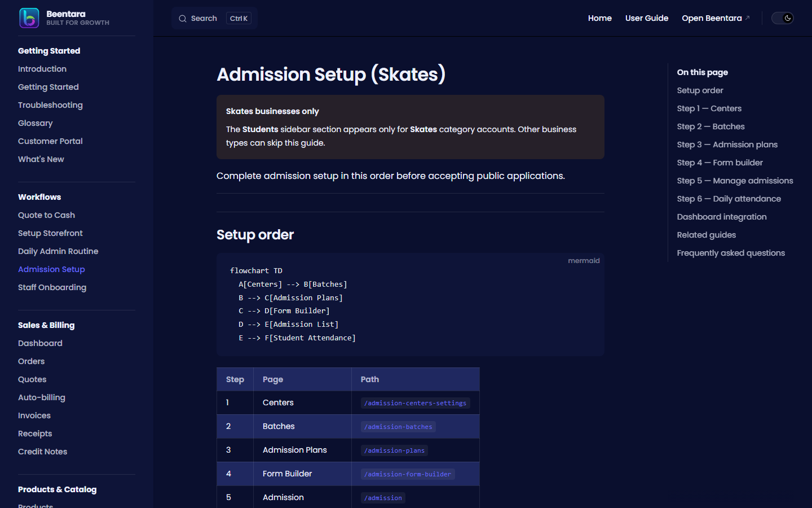This screenshot has height=508, width=812.
Task: Open Daily Admin Routine workflow
Action: 58,251
